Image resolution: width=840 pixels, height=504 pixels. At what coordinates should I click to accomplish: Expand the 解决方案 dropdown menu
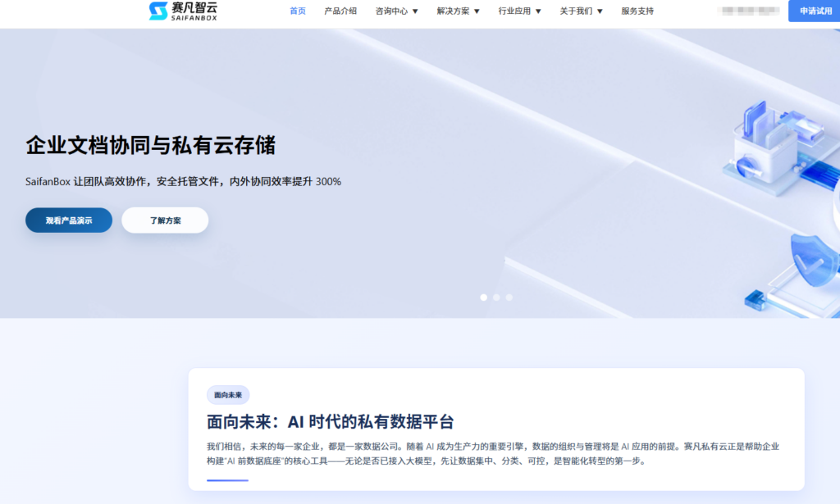click(x=458, y=11)
